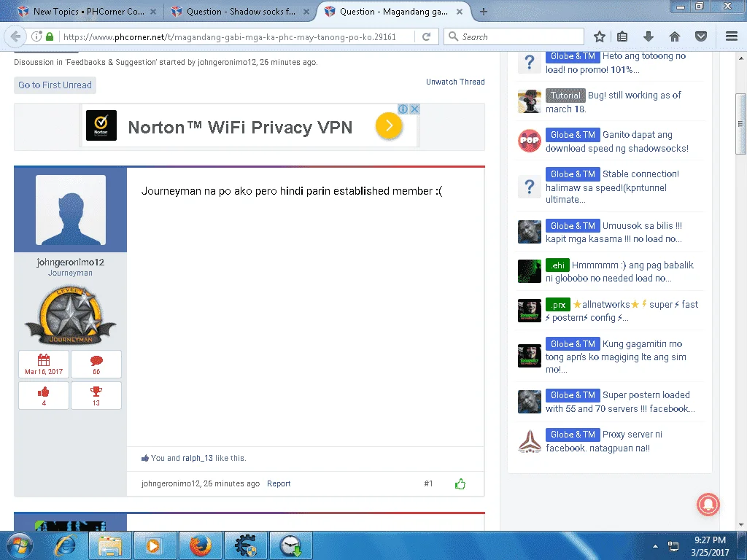The image size is (747, 560).
Task: Click 26 minutes ago timestamp in post footer
Action: tap(231, 483)
